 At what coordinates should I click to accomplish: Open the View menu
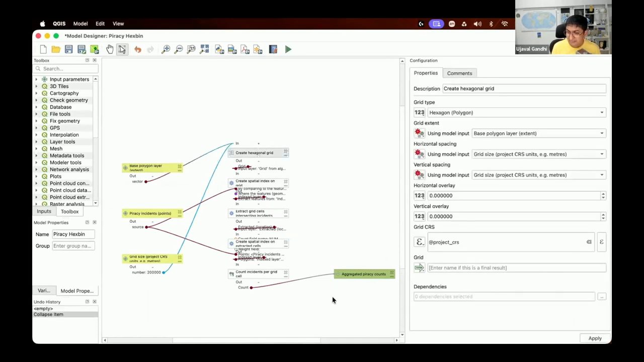[x=118, y=24]
